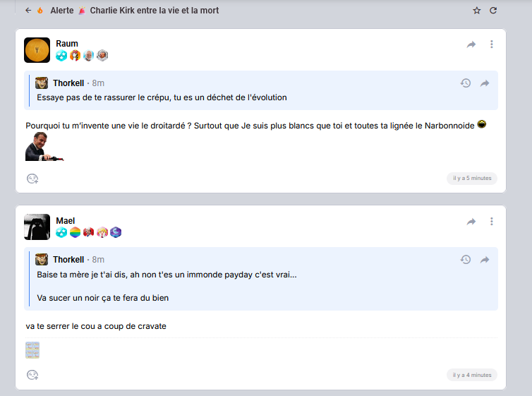The image size is (532, 396).
Task: View history of the quote in Raum's post
Action: click(x=466, y=83)
